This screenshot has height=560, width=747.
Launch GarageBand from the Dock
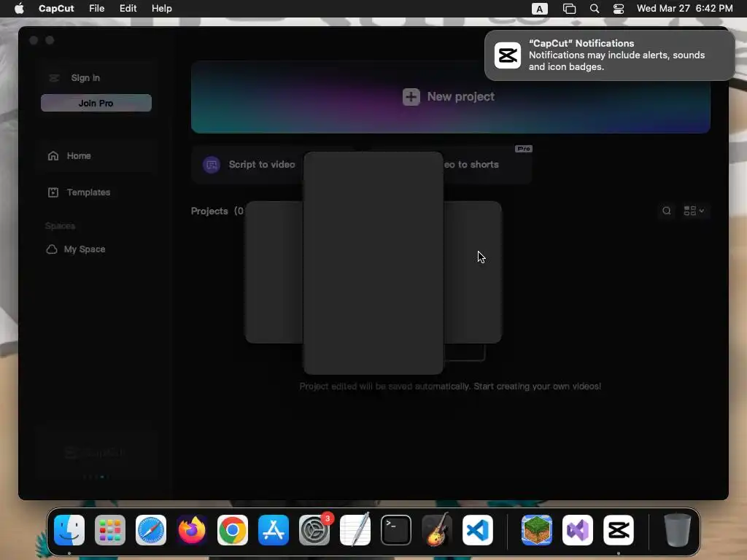pyautogui.click(x=437, y=530)
